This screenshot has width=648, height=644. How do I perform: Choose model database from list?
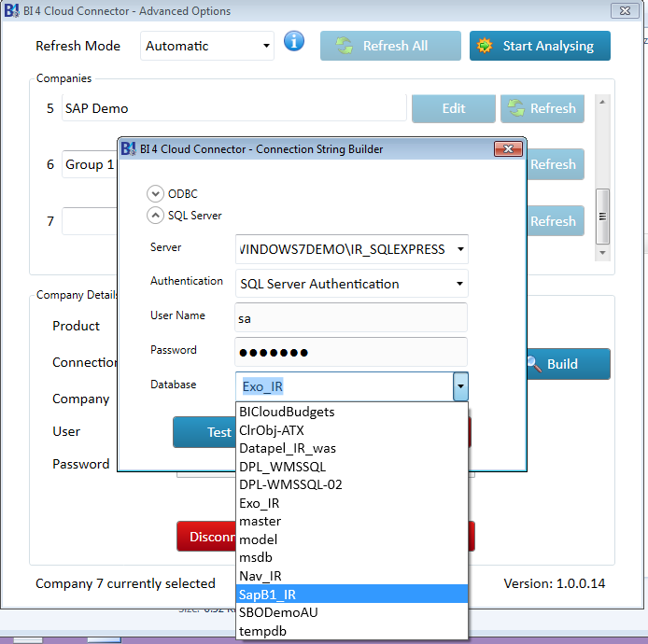(352, 539)
